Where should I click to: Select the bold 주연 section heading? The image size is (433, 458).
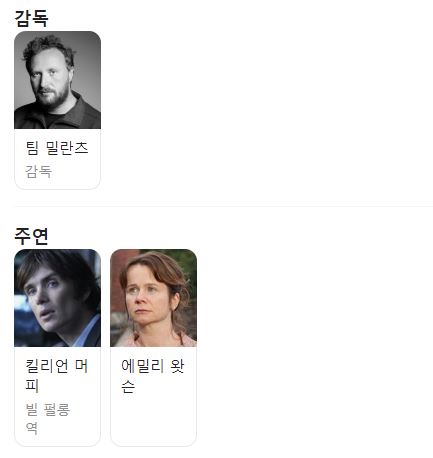[x=32, y=236]
